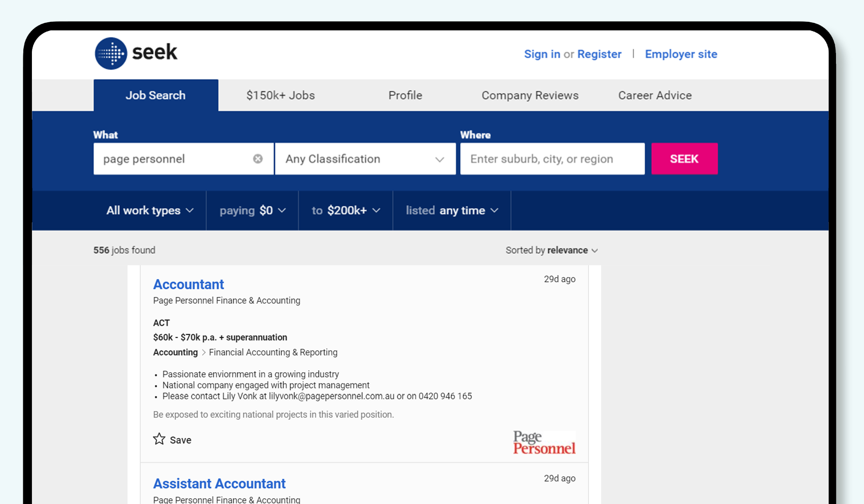This screenshot has height=504, width=864.
Task: Expand the All work types filter
Action: pyautogui.click(x=150, y=210)
